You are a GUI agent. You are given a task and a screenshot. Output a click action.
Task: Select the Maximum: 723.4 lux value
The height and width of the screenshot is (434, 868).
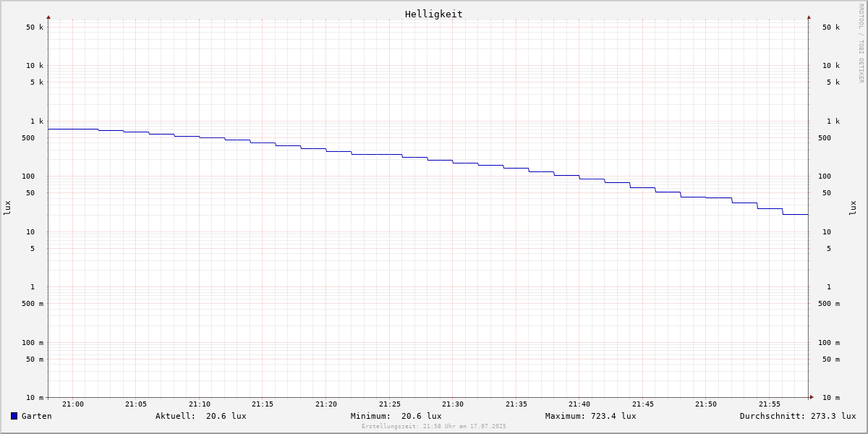tap(591, 416)
